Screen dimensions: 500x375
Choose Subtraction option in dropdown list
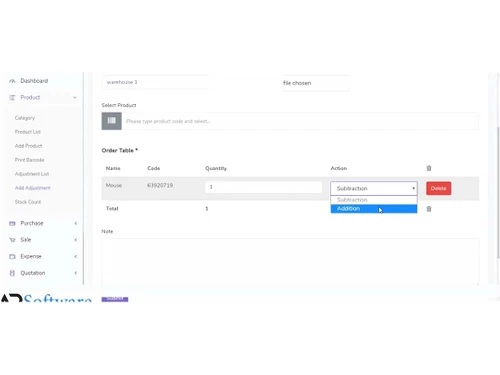coord(374,200)
